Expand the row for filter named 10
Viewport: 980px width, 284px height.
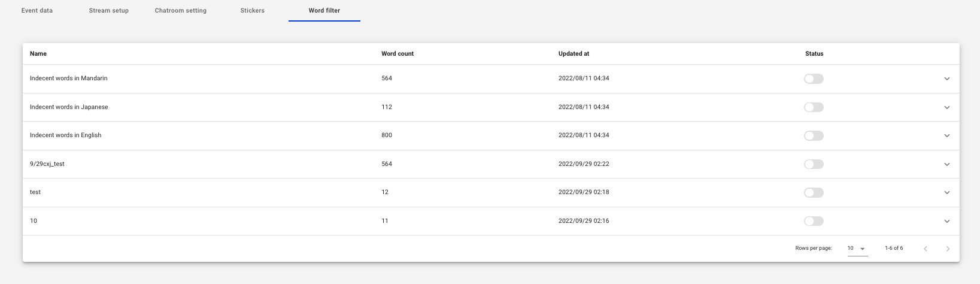947,221
